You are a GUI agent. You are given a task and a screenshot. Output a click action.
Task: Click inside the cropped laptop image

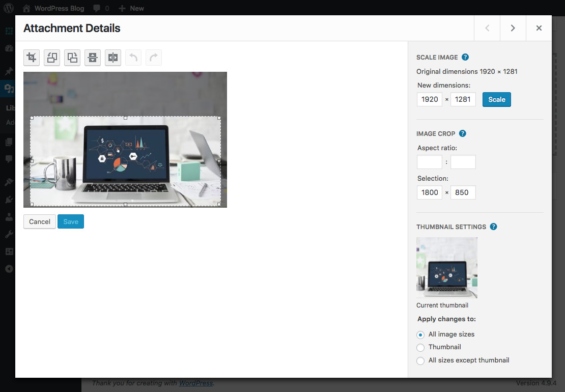[125, 161]
